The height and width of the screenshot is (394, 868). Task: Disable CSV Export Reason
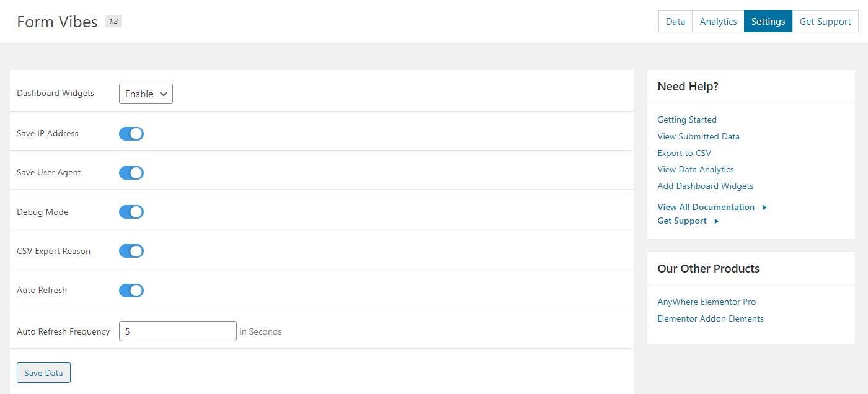(131, 251)
